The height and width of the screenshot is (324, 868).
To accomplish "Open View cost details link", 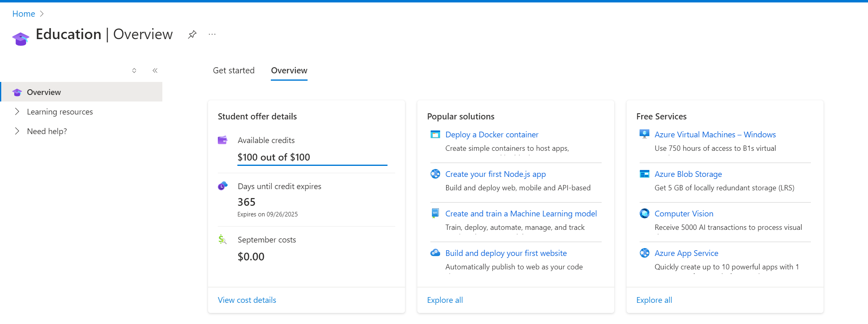I will pos(247,300).
